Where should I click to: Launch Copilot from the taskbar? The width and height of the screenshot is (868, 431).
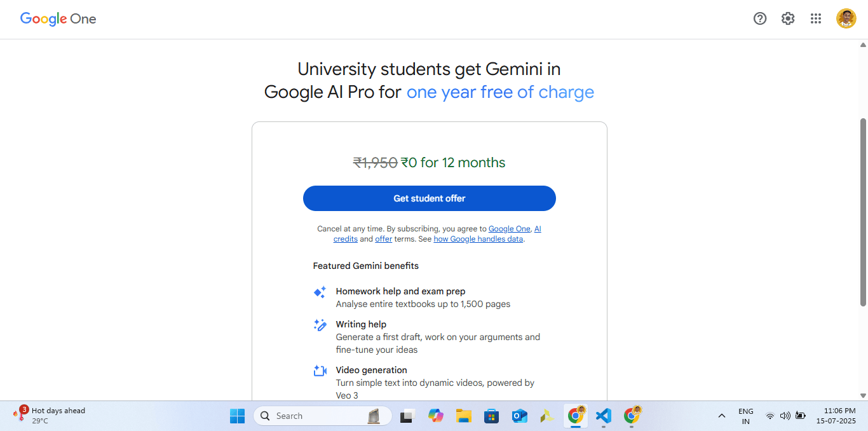[x=435, y=416]
